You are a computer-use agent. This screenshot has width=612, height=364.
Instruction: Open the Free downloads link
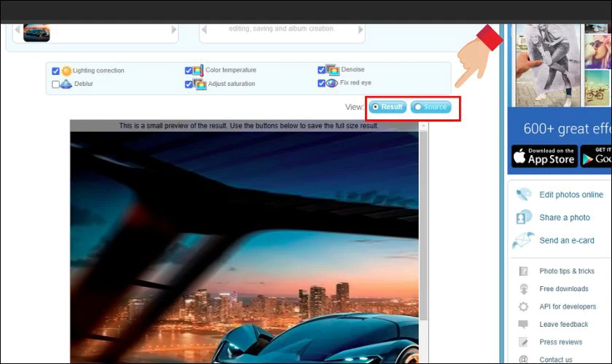pos(564,289)
